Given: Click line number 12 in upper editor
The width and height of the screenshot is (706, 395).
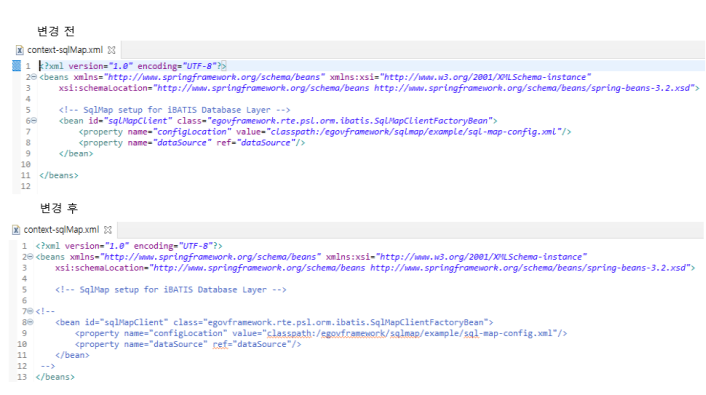Looking at the screenshot, I should coord(26,186).
